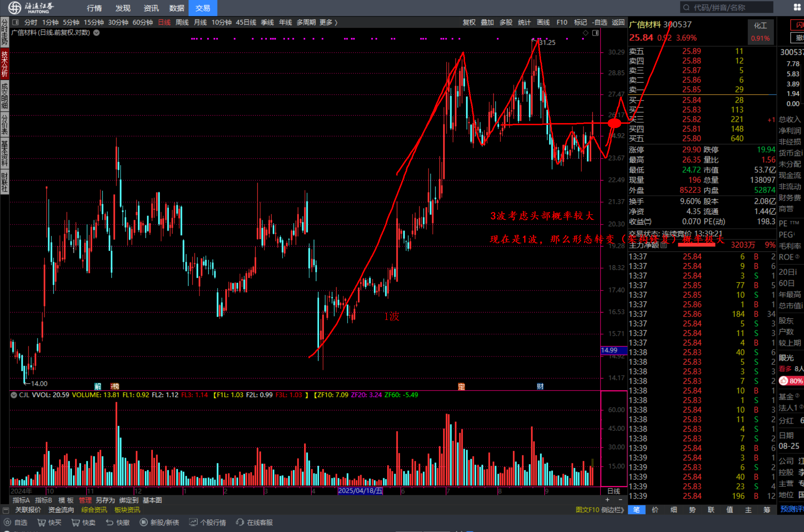Click the 个股行情 monitor icon
The height and width of the screenshot is (532, 804).
click(193, 522)
